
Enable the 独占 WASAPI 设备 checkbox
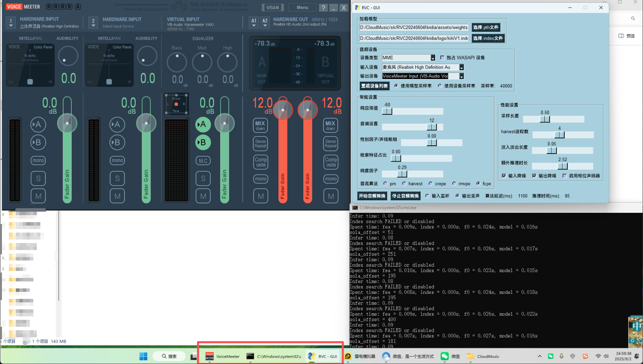tap(442, 58)
